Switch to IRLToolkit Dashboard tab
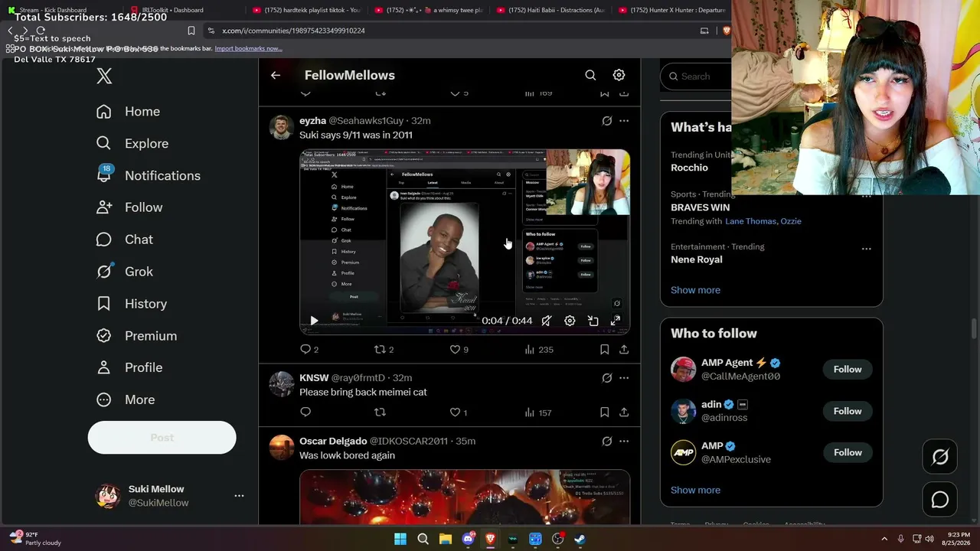This screenshot has width=980, height=551. click(x=184, y=10)
